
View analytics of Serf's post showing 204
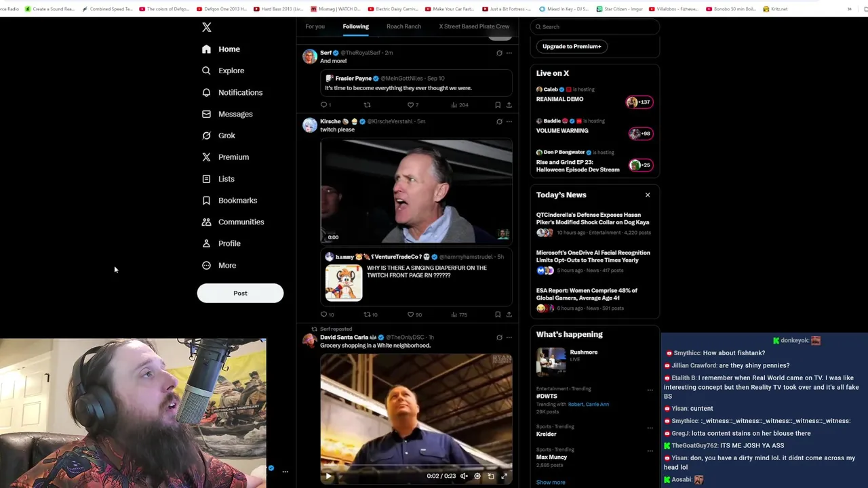point(460,105)
